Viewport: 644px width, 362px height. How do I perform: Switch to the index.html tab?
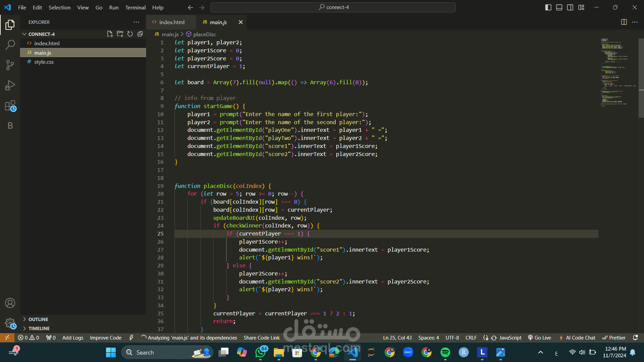click(171, 22)
